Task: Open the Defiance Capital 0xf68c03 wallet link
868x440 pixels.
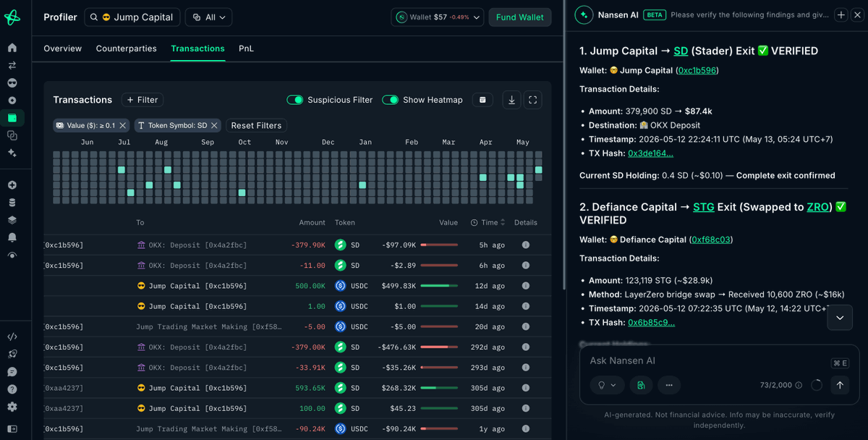Action: [x=712, y=240]
